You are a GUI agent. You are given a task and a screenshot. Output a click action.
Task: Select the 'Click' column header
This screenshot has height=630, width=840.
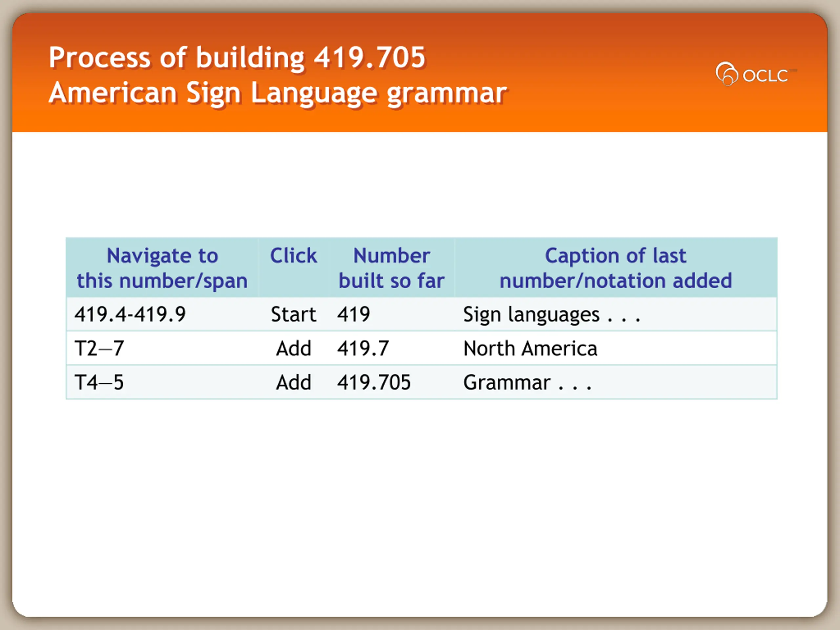[x=293, y=256]
